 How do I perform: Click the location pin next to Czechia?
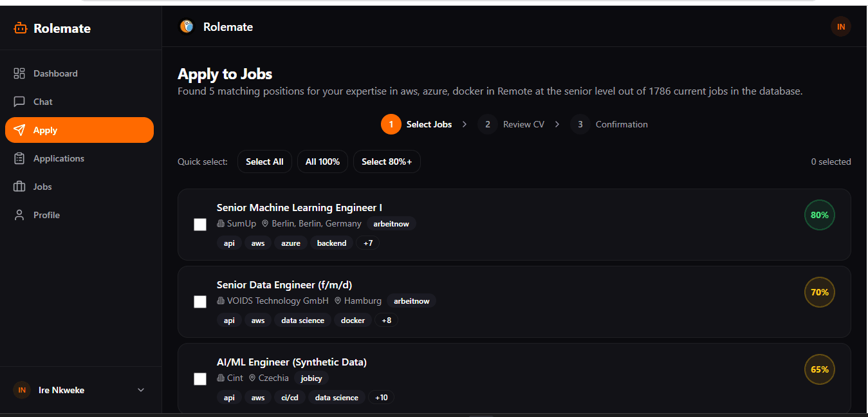point(252,378)
